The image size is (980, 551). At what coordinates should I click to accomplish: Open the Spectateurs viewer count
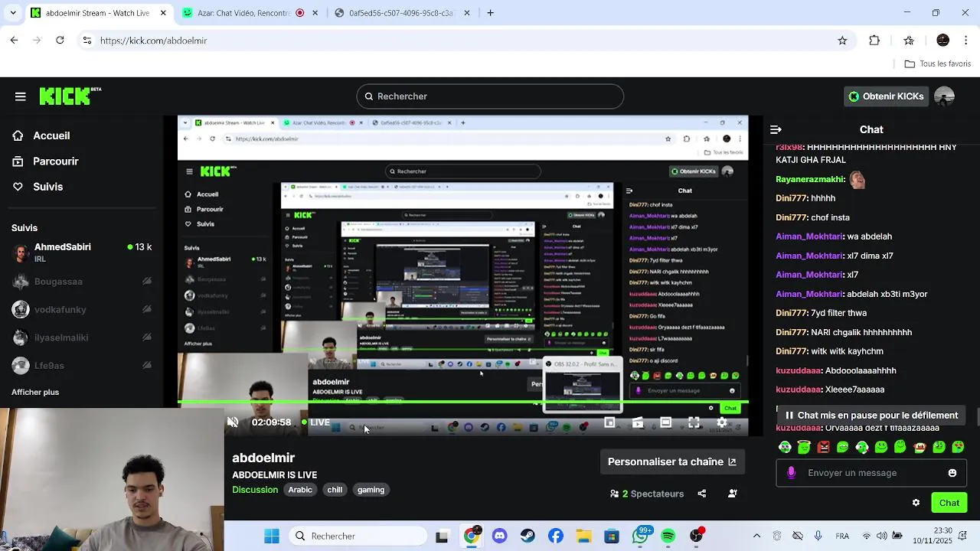(x=647, y=494)
